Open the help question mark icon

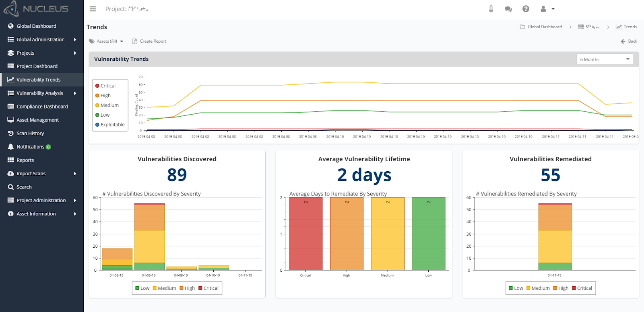(x=526, y=9)
